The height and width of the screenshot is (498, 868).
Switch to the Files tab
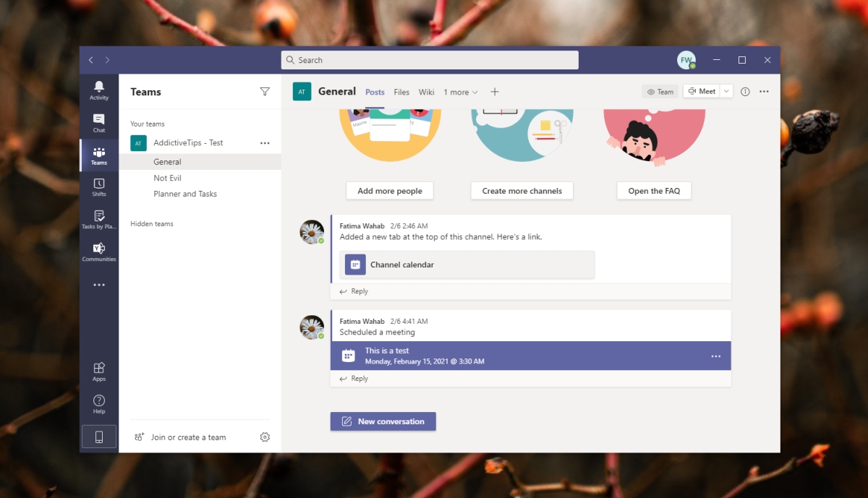pos(401,93)
